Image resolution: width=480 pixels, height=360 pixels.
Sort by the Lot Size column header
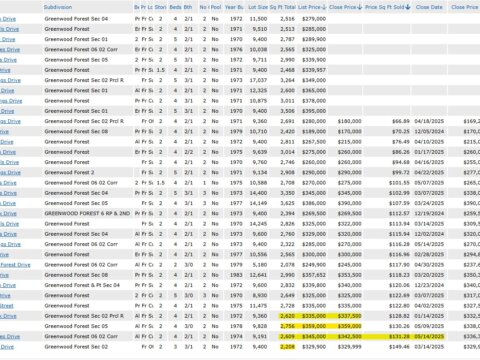tap(258, 7)
